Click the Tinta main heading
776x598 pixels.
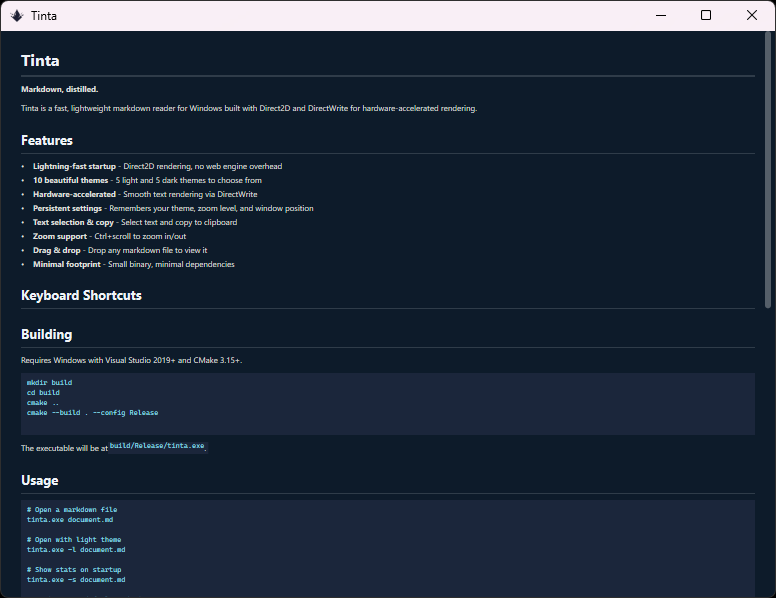(x=40, y=61)
